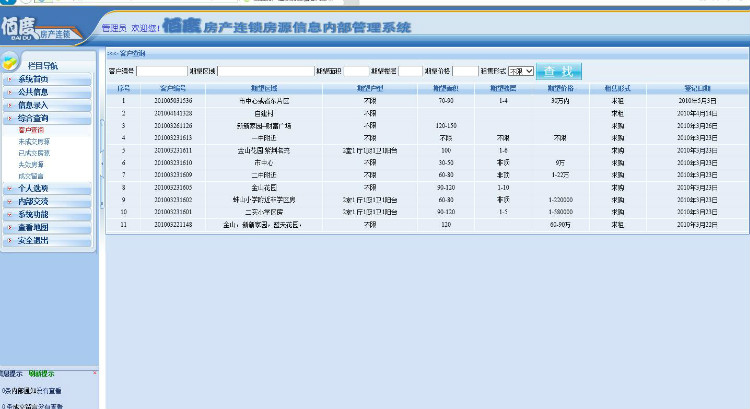The height and width of the screenshot is (409, 750).
Task: Click the 120-150 area size cell
Action: (x=446, y=126)
